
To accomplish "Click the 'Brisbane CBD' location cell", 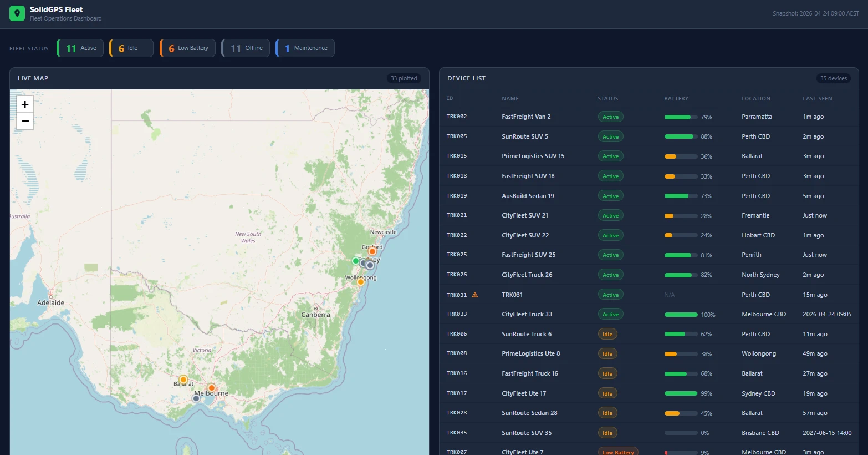I will coord(760,433).
